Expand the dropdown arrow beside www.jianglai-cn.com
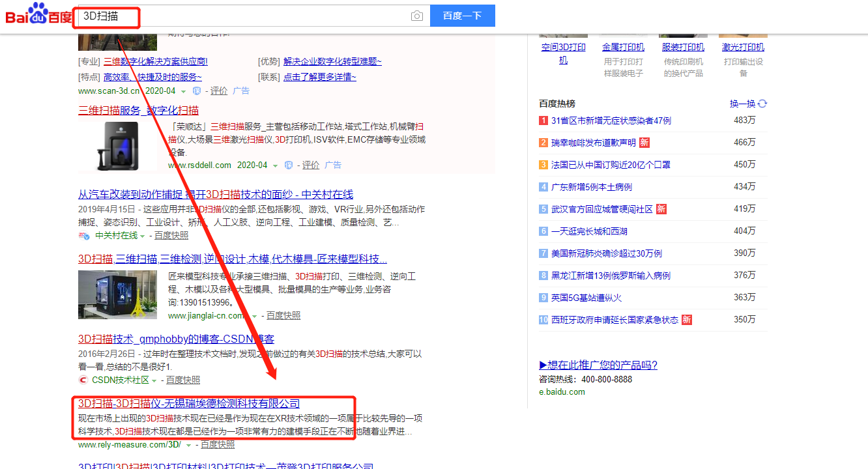The width and height of the screenshot is (868, 469). coord(253,315)
